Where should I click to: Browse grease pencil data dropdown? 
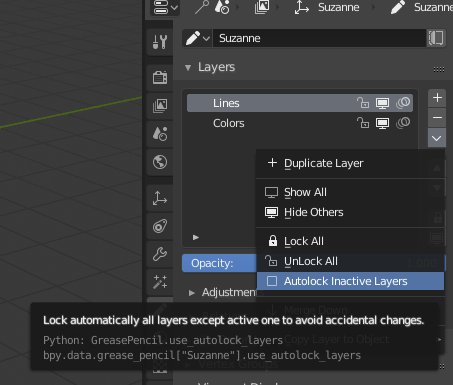[x=198, y=38]
